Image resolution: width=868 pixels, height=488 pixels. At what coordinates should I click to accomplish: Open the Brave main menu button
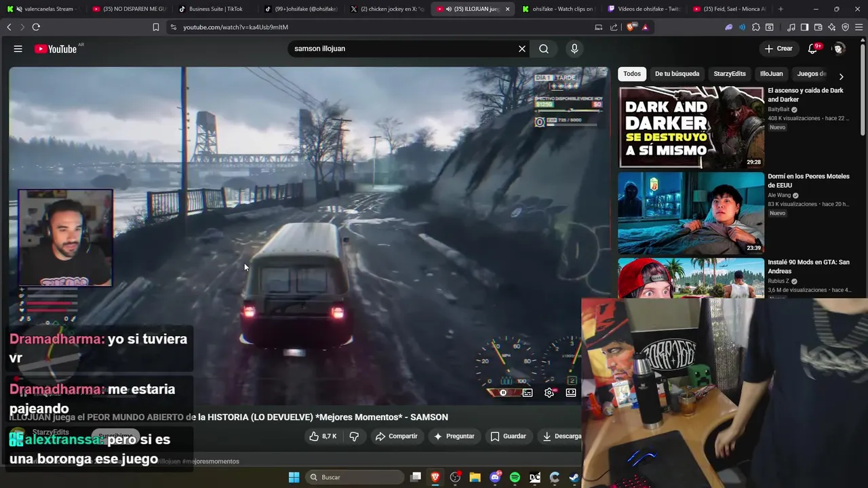coord(859,27)
